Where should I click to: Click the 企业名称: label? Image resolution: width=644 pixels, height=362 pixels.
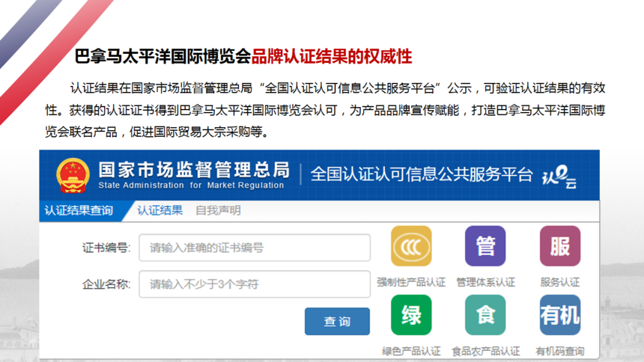(x=106, y=284)
